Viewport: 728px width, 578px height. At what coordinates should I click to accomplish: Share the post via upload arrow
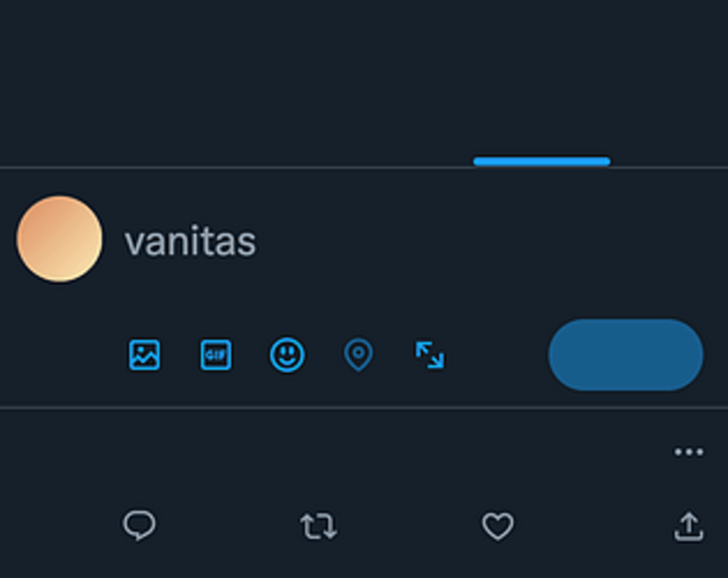click(x=688, y=526)
